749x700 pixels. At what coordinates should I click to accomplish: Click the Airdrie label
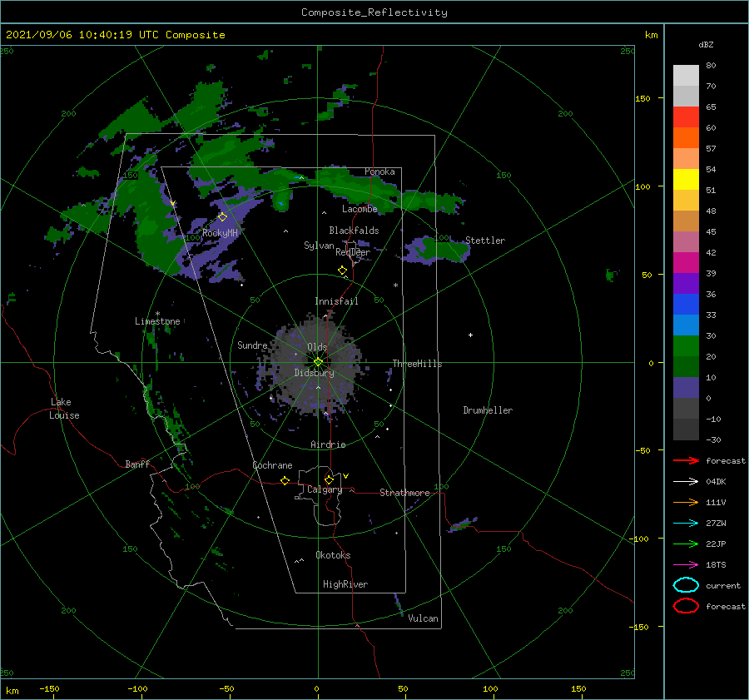click(x=328, y=444)
